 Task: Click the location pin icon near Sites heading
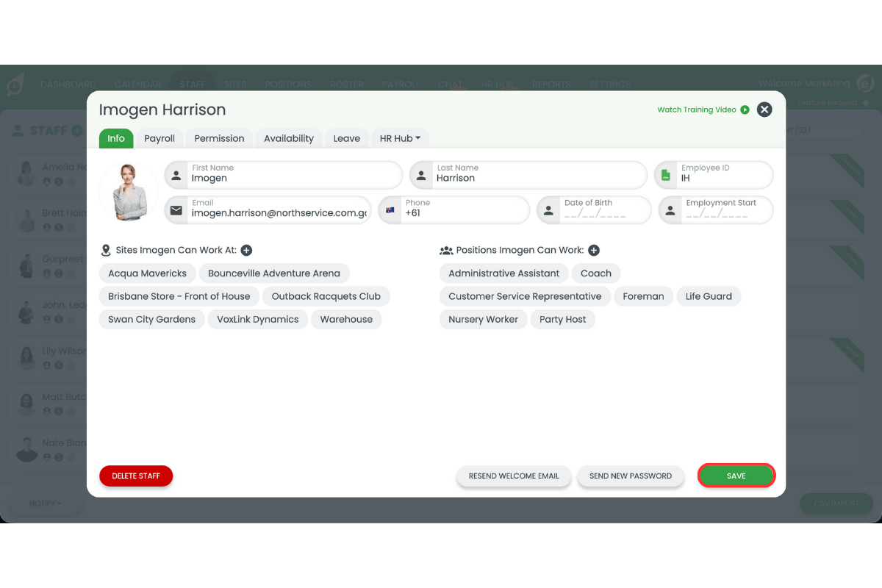(x=107, y=250)
